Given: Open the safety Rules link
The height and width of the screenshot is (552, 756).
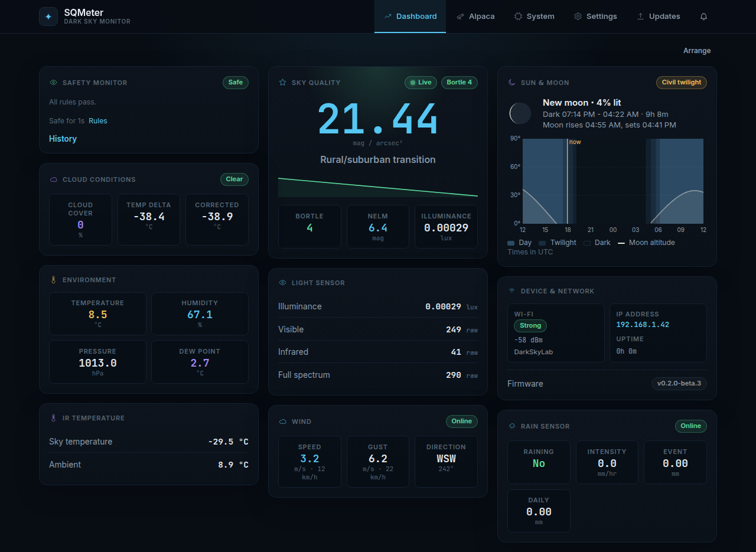Looking at the screenshot, I should [x=98, y=121].
